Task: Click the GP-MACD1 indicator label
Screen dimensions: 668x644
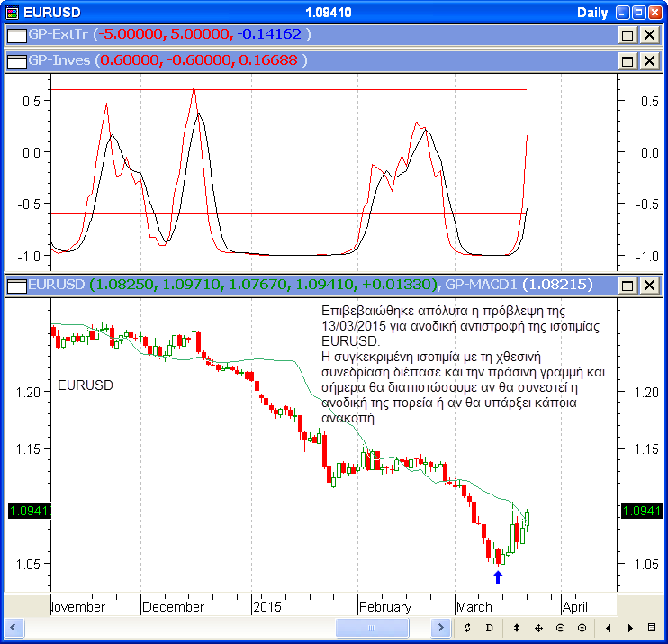Action: [482, 285]
